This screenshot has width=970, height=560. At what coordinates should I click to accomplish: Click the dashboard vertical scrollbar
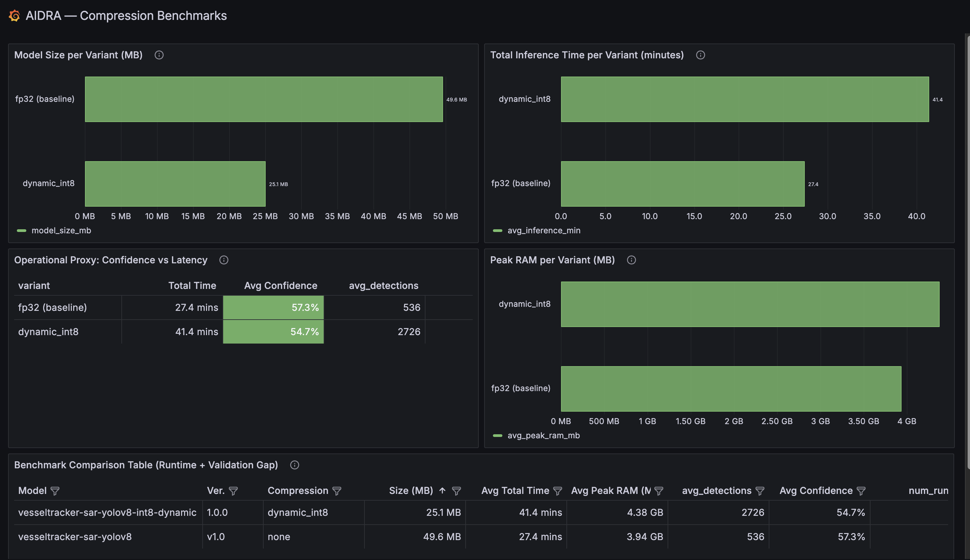pyautogui.click(x=968, y=252)
